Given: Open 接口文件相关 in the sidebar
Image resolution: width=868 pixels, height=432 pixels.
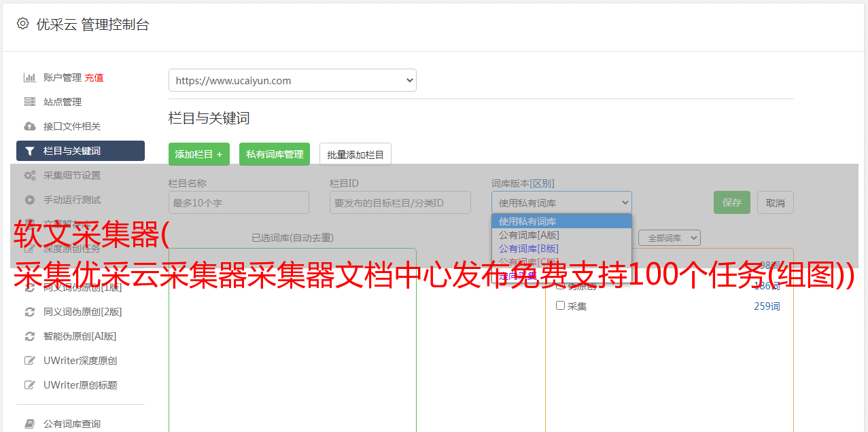Looking at the screenshot, I should [x=72, y=126].
